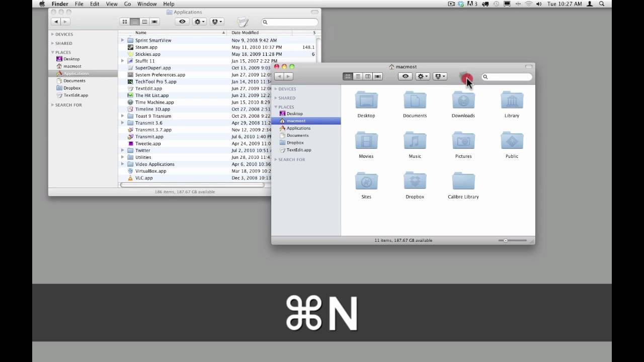This screenshot has height=362, width=644.
Task: Select TextEdit.app in macmost window sidebar
Action: click(299, 150)
